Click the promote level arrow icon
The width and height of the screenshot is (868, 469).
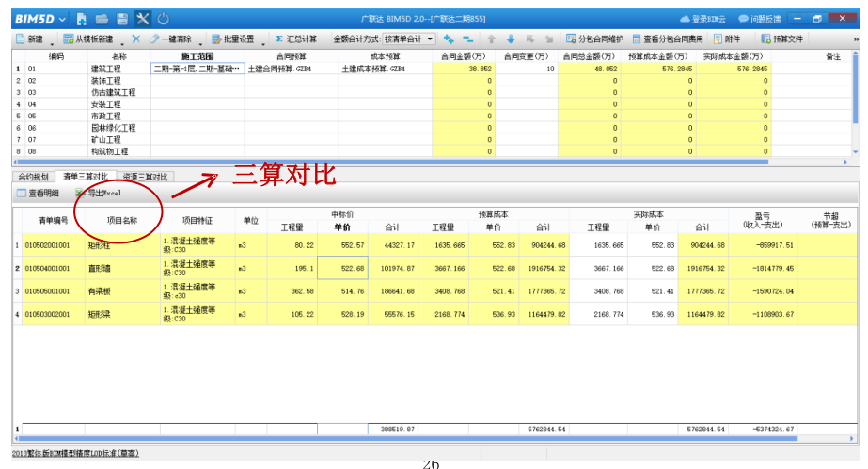pyautogui.click(x=529, y=39)
